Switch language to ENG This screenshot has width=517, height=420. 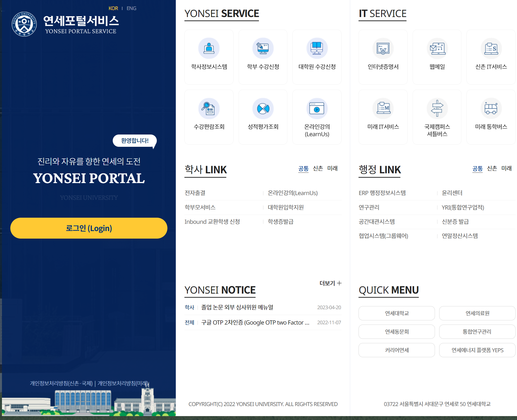(x=131, y=8)
